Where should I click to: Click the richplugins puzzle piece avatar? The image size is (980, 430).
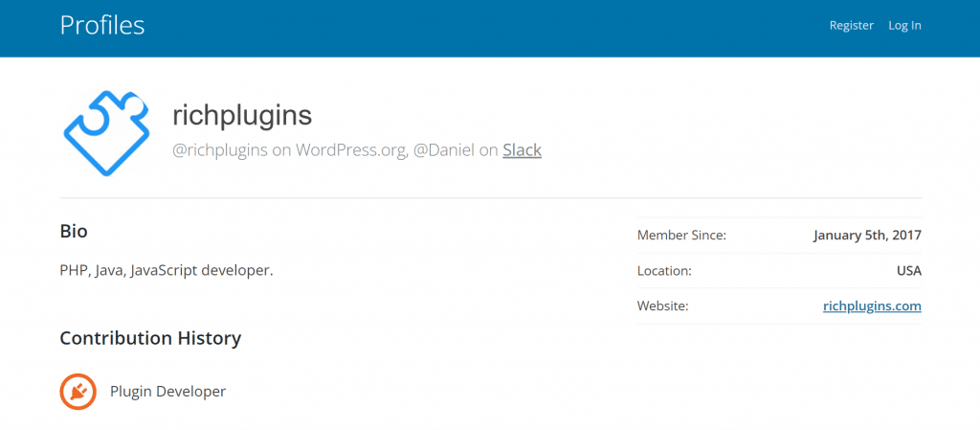107,134
